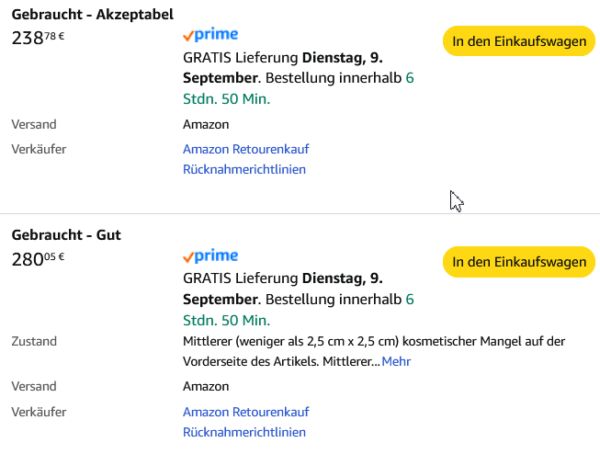This screenshot has width=600, height=454.
Task: Add the 'Gebraucht - Gut' offer to the cart
Action: click(x=518, y=262)
